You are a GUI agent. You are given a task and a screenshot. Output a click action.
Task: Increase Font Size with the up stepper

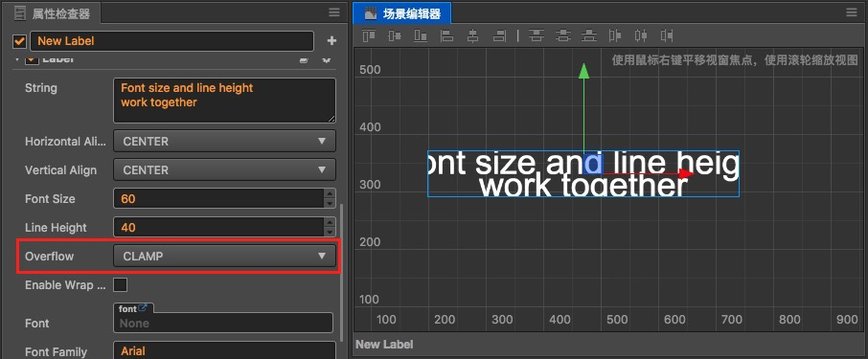330,193
